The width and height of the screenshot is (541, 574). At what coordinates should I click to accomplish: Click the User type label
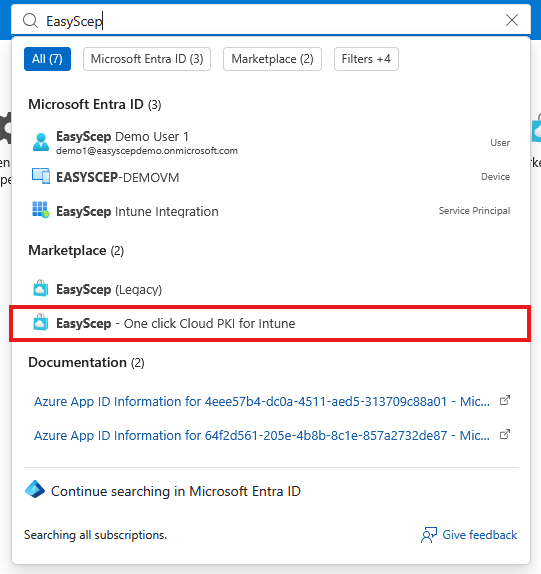tap(500, 142)
